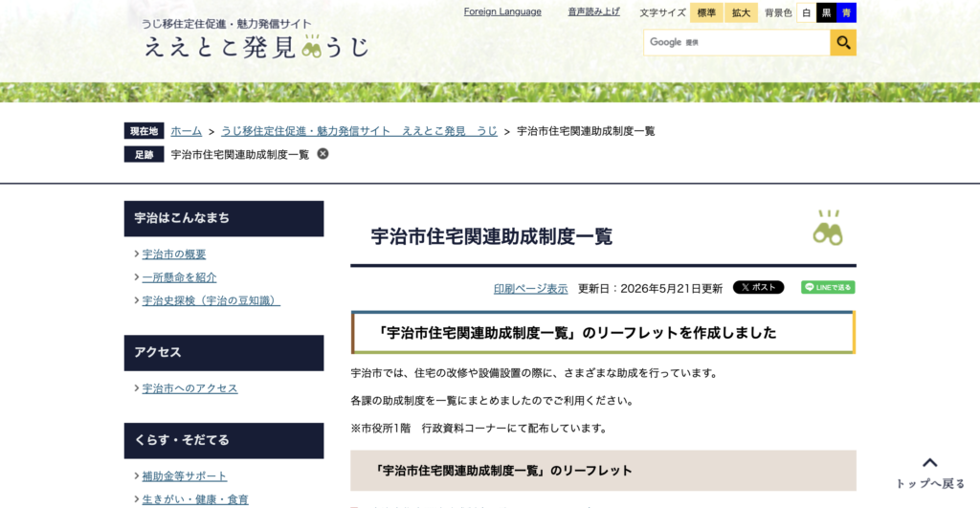The image size is (980, 508).
Task: Choose the blue 青 background color
Action: click(x=846, y=12)
